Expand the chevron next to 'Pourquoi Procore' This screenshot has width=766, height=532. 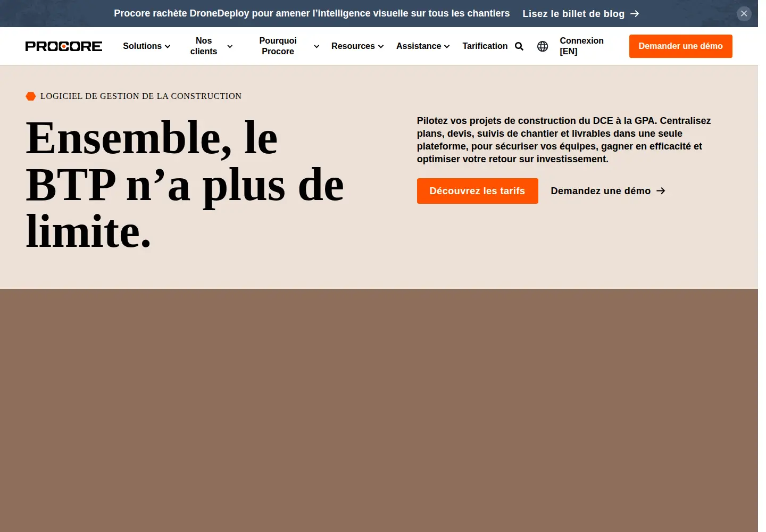(x=317, y=47)
